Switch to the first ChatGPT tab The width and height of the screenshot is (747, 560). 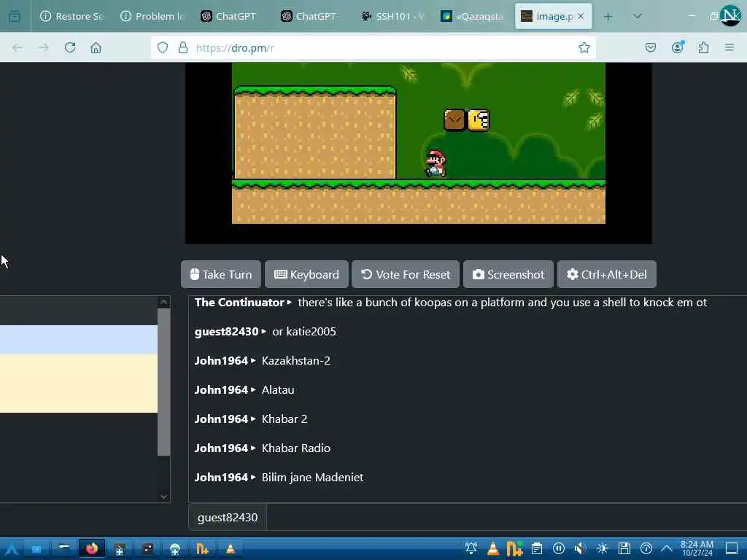(x=232, y=16)
